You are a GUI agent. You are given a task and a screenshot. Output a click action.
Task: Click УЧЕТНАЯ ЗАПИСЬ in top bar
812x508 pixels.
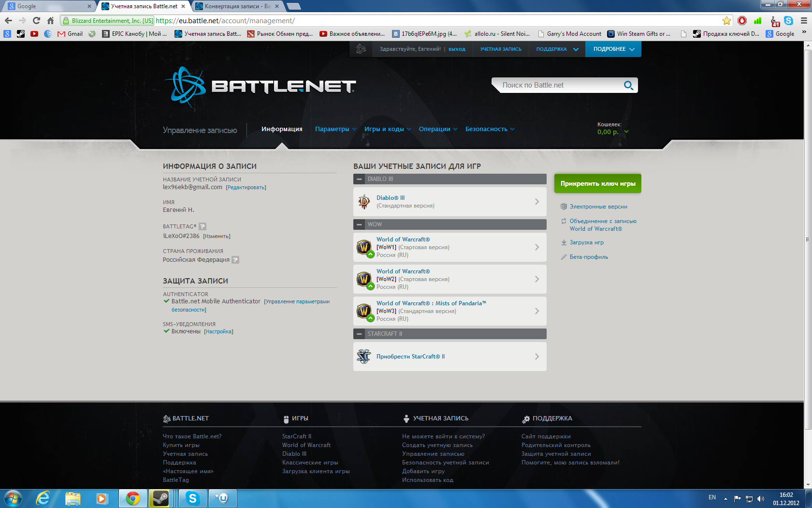[501, 49]
